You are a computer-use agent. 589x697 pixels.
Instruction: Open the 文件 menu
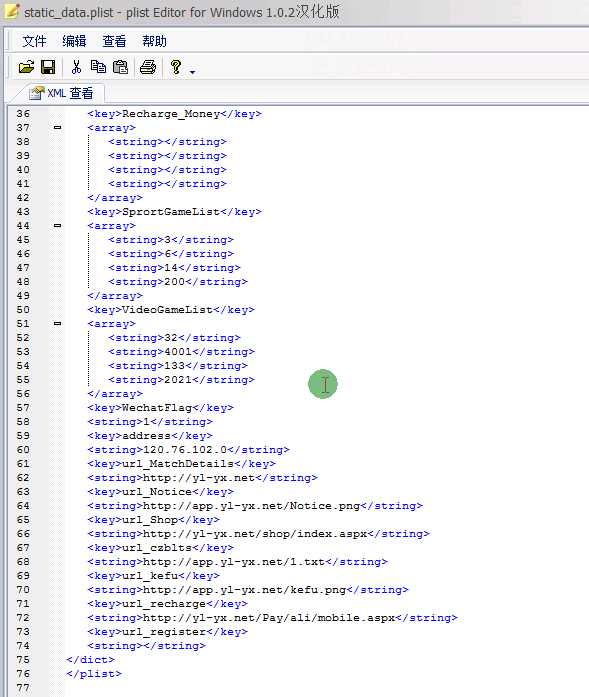[34, 41]
